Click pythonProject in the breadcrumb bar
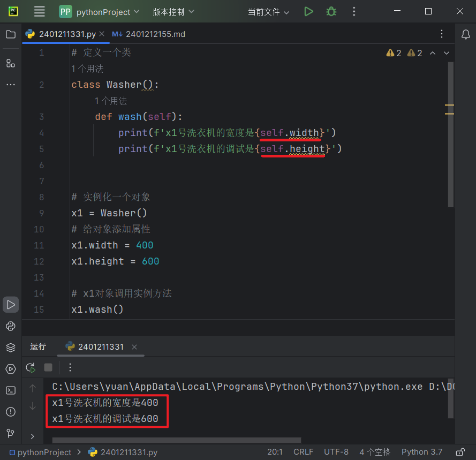This screenshot has width=476, height=460. click(x=41, y=452)
